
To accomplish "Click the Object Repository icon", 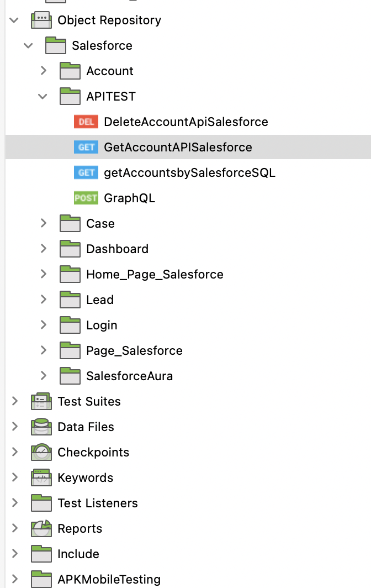I will (x=41, y=20).
